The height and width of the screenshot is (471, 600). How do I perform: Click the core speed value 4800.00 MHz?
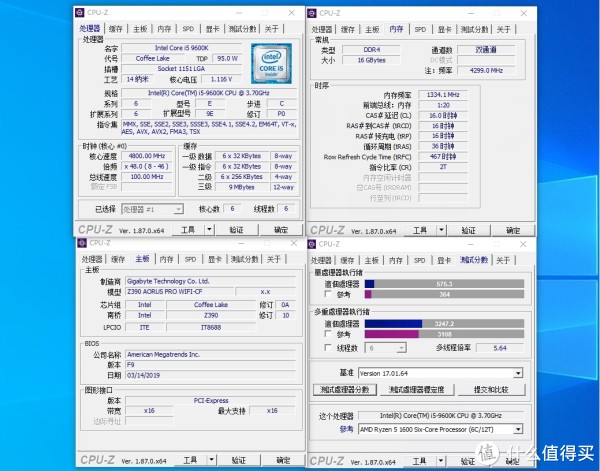pos(147,156)
